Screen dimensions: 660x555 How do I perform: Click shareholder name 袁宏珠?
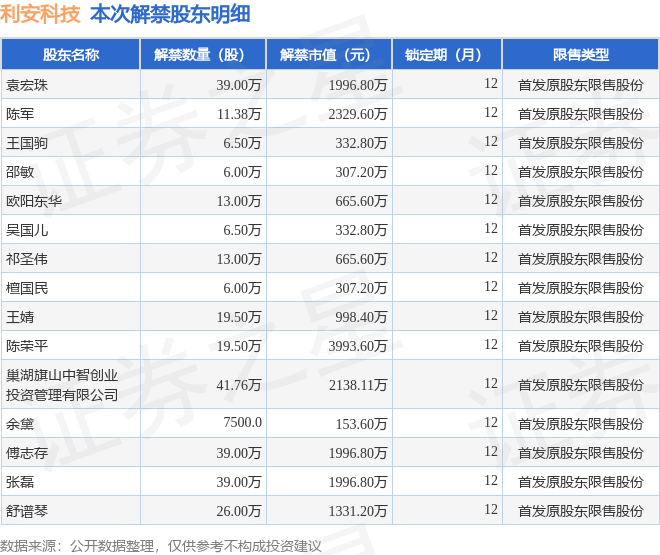27,85
